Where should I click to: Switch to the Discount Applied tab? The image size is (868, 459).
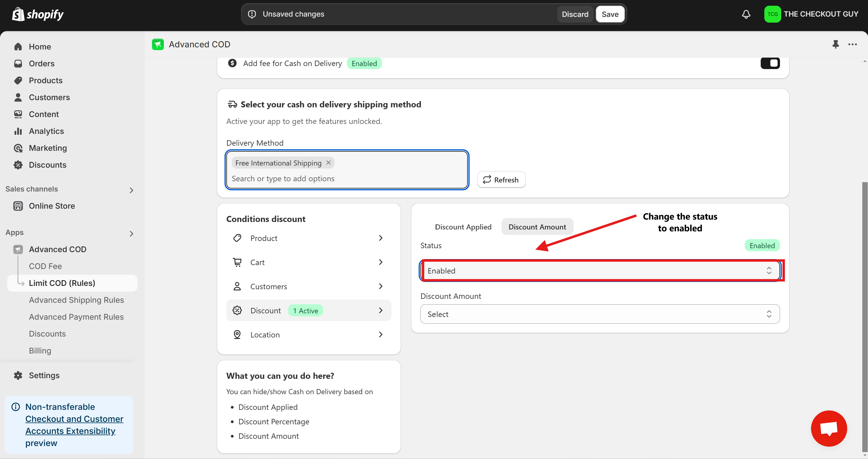pyautogui.click(x=463, y=227)
